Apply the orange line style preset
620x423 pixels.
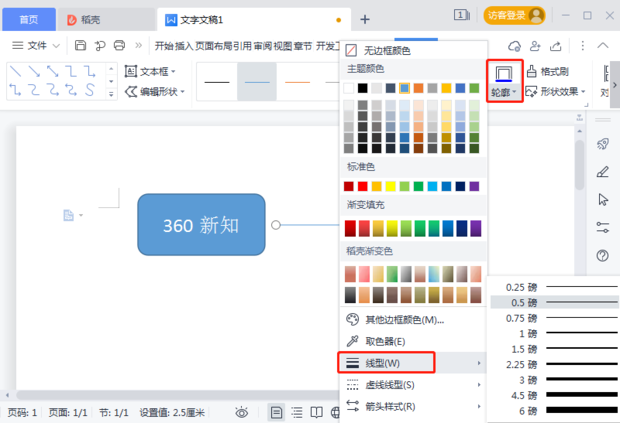click(297, 82)
